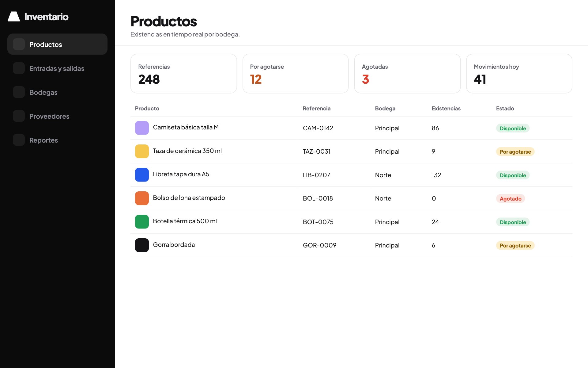Screen dimensions: 588x368
Task: Go to Entradas y salidas
Action: pyautogui.click(x=57, y=68)
